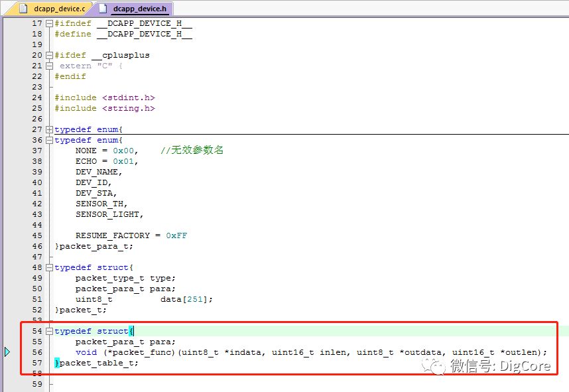Click the }packet_para_t; closing line
Viewport: 569px width, 392px height.
[94, 246]
